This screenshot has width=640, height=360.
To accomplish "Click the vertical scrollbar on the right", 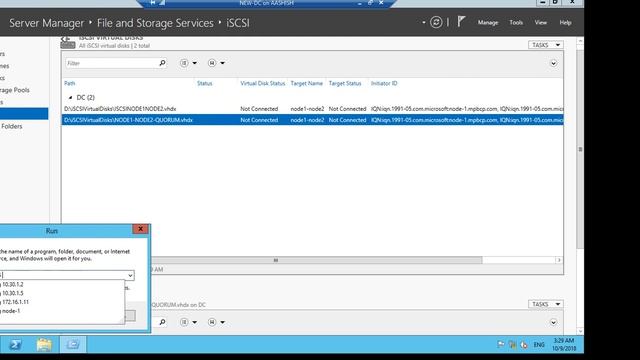I will pyautogui.click(x=580, y=149).
